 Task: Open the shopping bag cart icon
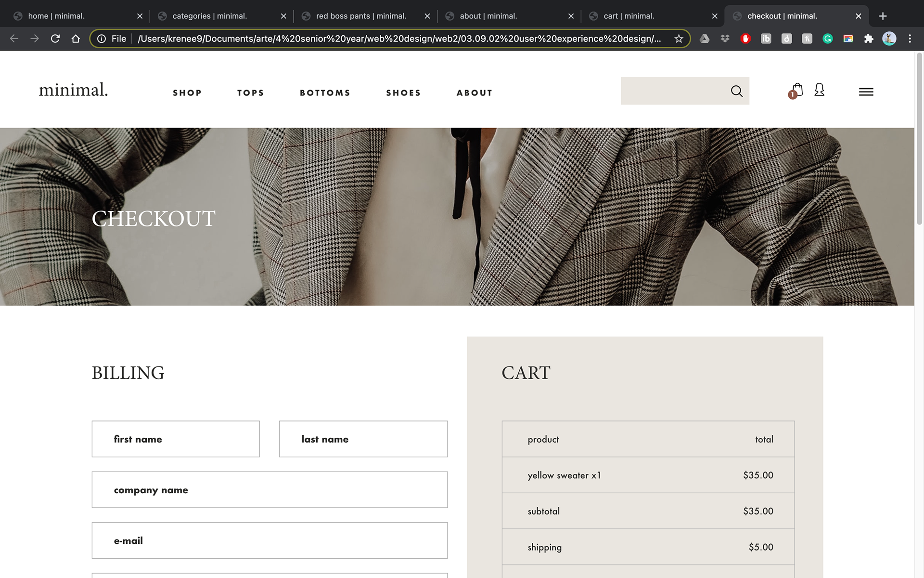(x=797, y=89)
